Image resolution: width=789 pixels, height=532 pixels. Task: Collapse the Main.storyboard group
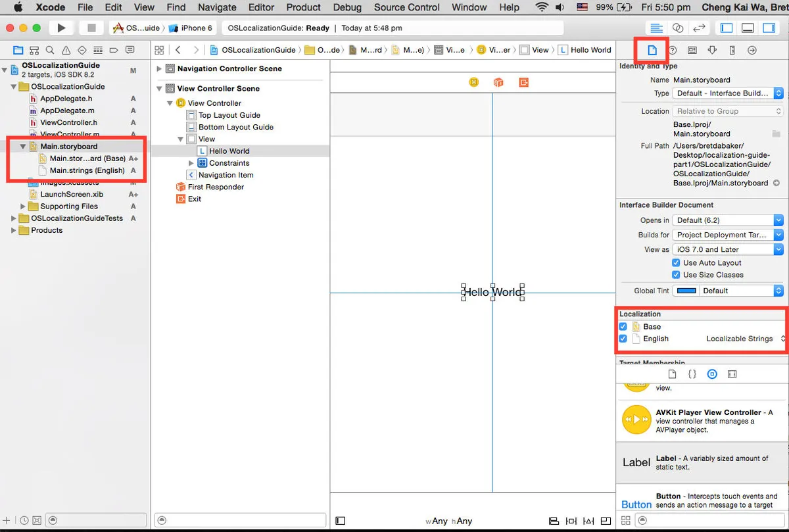(23, 147)
